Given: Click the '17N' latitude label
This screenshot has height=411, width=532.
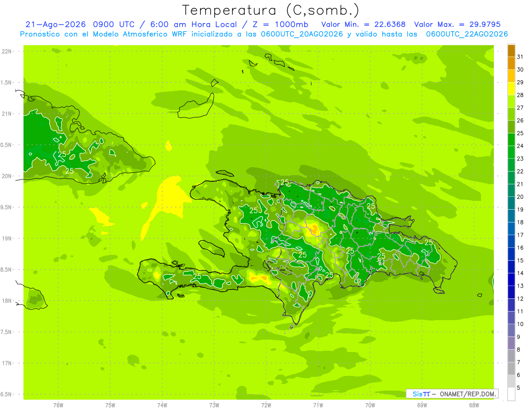Looking at the screenshot, I should click(6, 363).
